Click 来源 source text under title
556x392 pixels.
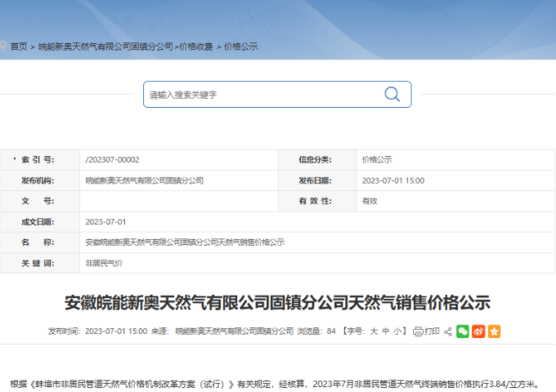pos(222,332)
